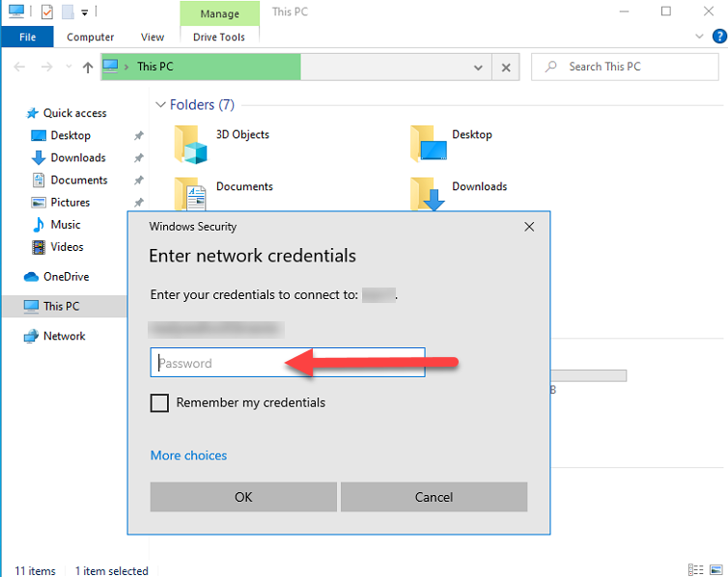Click the 3D Objects folder name

click(x=242, y=134)
